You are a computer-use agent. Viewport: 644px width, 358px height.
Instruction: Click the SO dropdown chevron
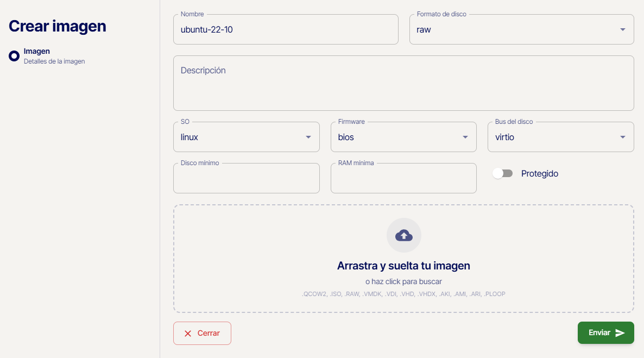308,137
